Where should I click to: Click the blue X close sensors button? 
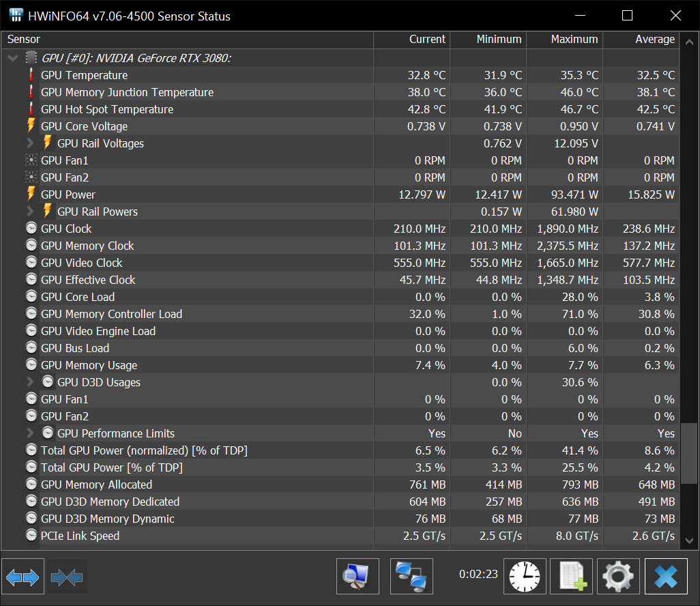(x=666, y=577)
